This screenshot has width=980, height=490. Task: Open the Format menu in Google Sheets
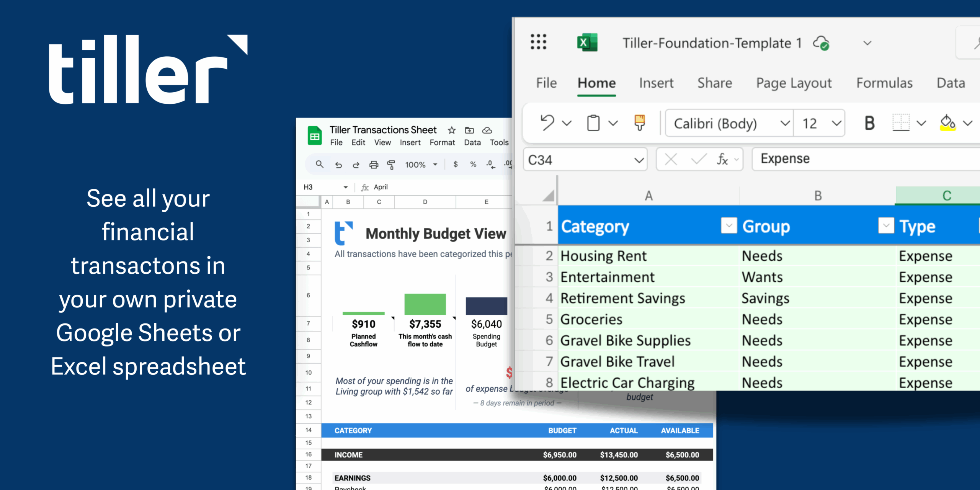(442, 142)
